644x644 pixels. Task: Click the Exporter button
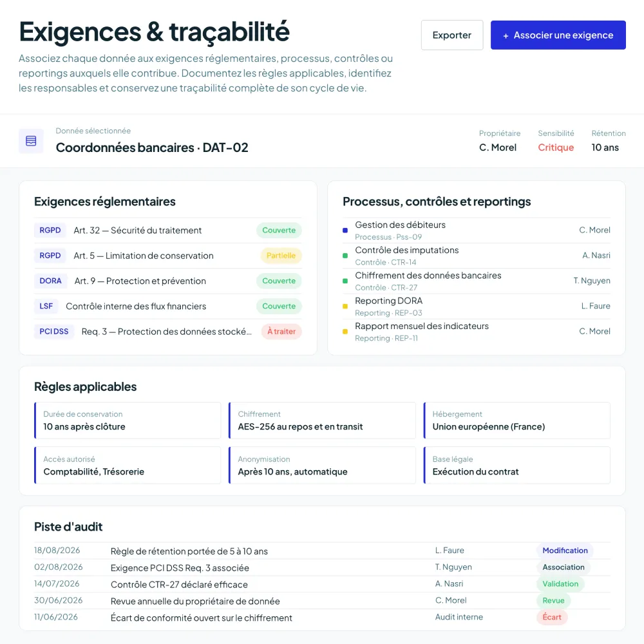(x=452, y=35)
